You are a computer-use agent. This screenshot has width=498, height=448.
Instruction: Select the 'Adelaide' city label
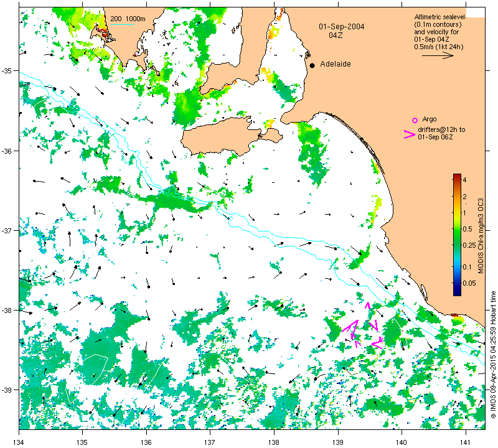(336, 64)
